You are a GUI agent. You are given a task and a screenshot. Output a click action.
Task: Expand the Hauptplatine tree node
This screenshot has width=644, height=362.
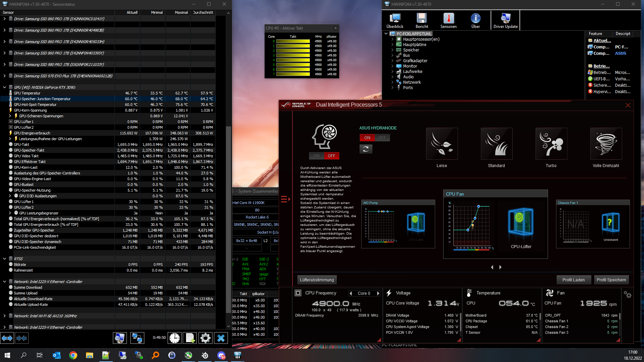click(x=392, y=45)
